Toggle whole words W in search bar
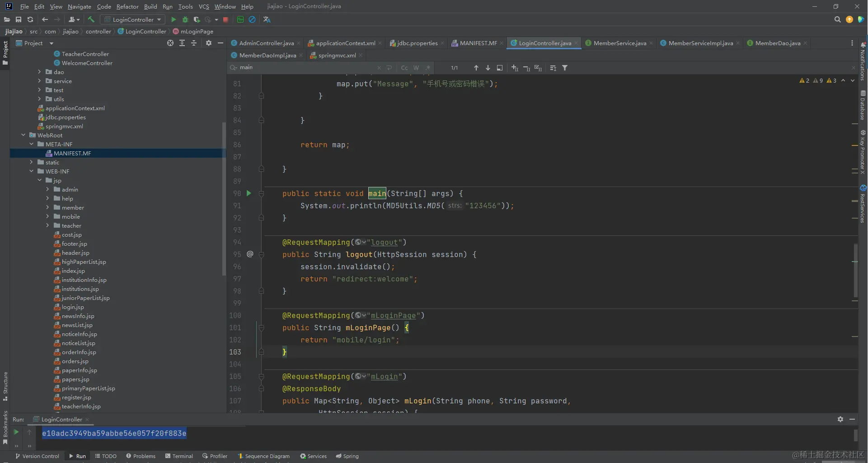Viewport: 868px width, 463px height. pos(416,68)
